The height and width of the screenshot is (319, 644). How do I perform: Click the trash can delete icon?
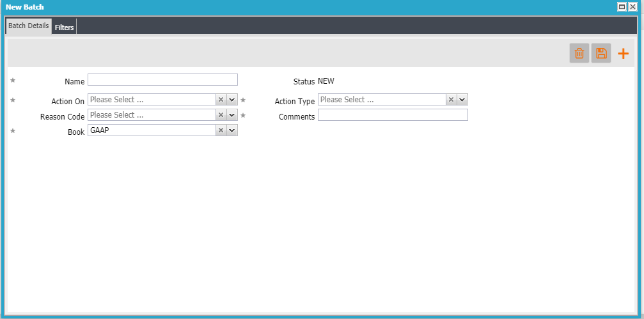click(579, 54)
